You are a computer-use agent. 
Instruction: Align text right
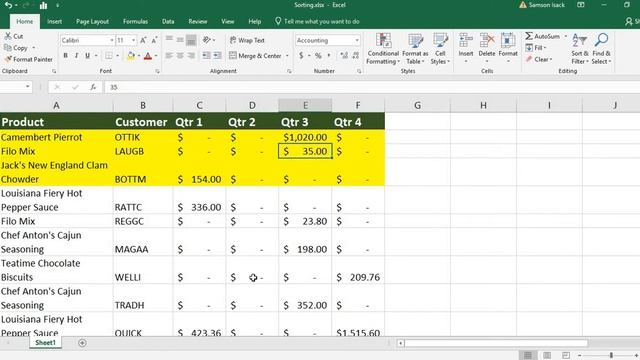191,56
